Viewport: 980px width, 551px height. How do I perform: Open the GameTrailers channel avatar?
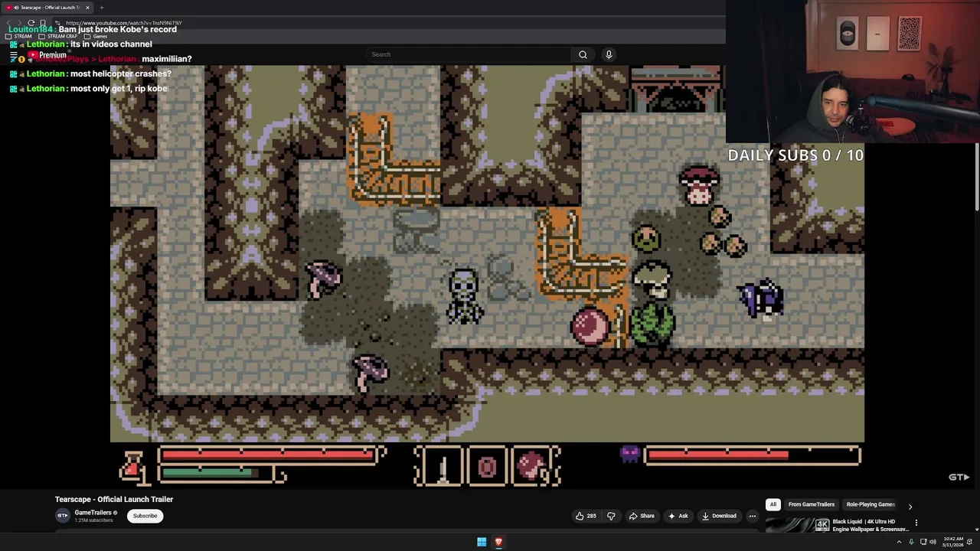63,516
